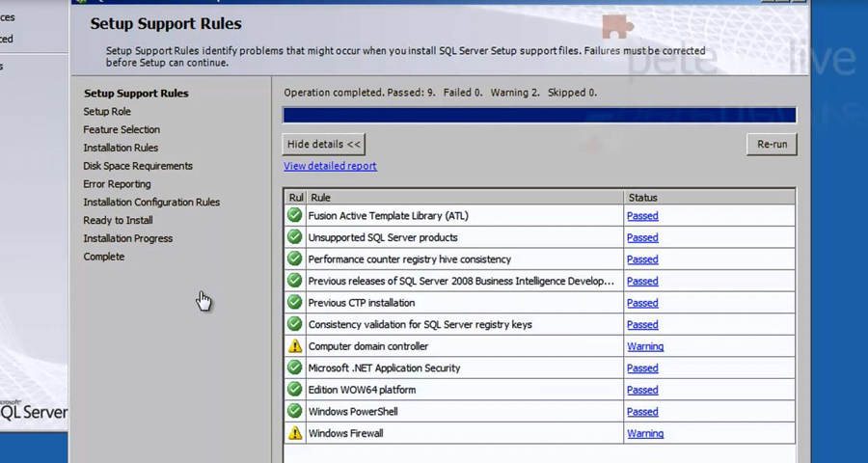Select the Edition WOW64 platform rule text
This screenshot has width=868, height=463.
362,390
